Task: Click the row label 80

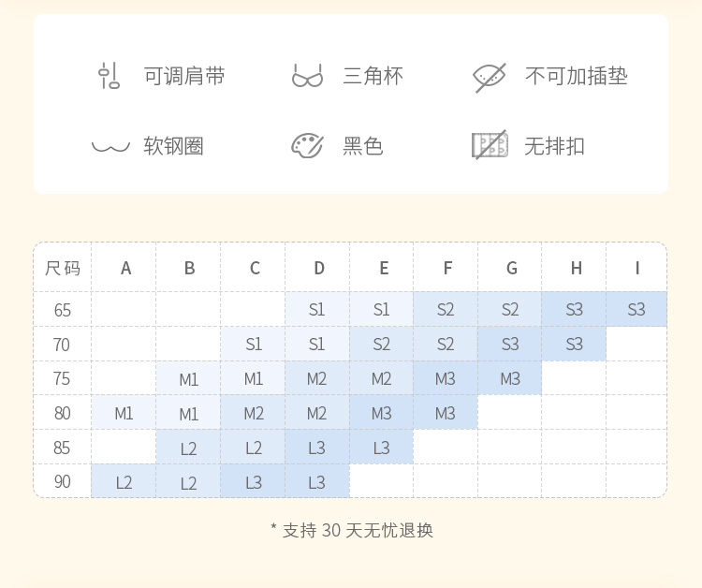Action: pyautogui.click(x=62, y=413)
